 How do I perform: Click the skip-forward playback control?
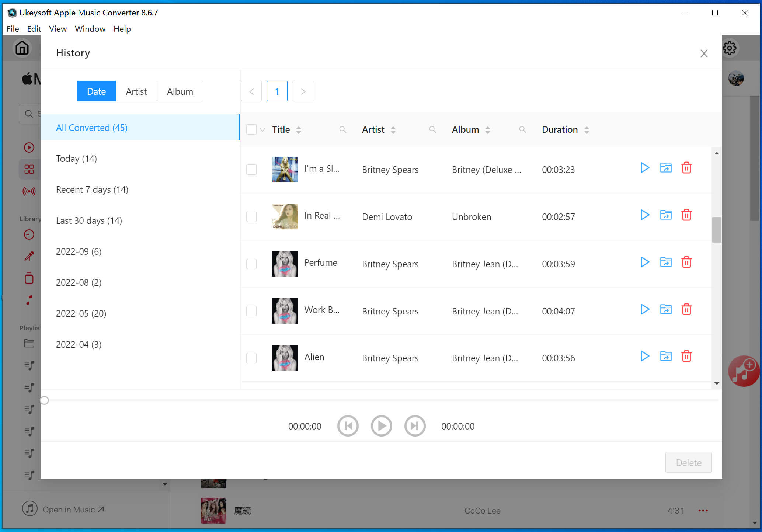(x=415, y=426)
